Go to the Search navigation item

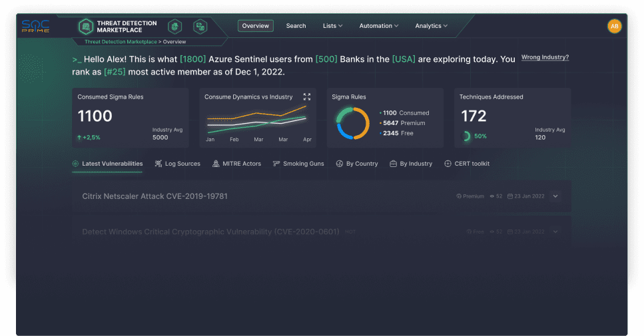296,26
